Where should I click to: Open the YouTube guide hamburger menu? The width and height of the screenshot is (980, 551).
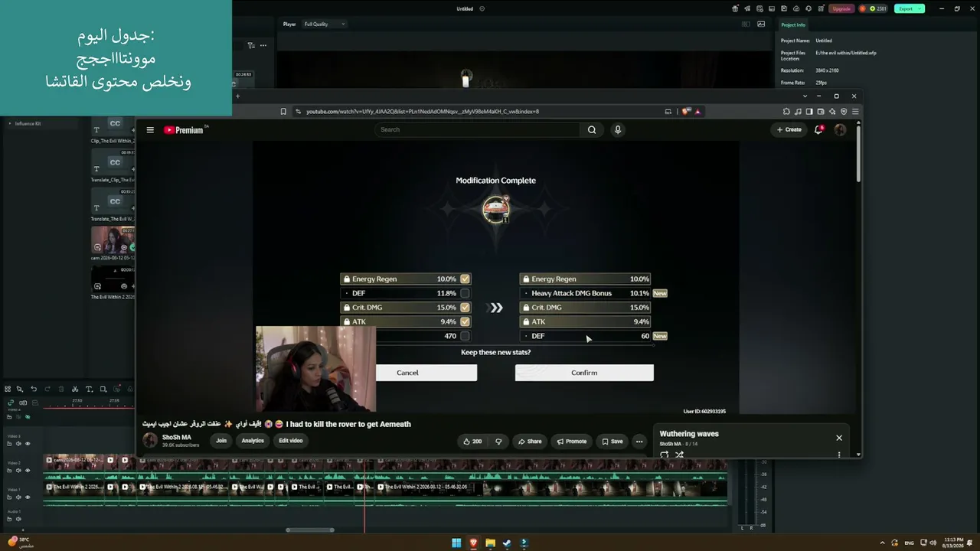point(150,130)
